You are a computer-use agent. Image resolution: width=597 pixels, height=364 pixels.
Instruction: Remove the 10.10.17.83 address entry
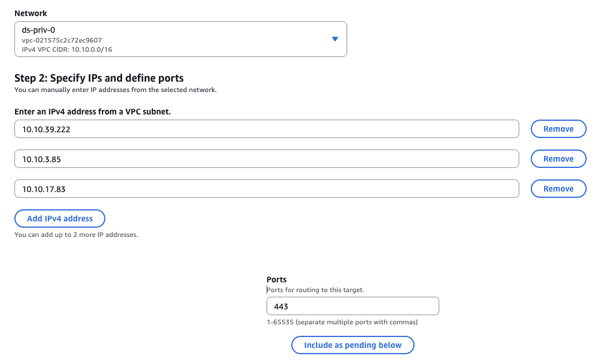(558, 189)
